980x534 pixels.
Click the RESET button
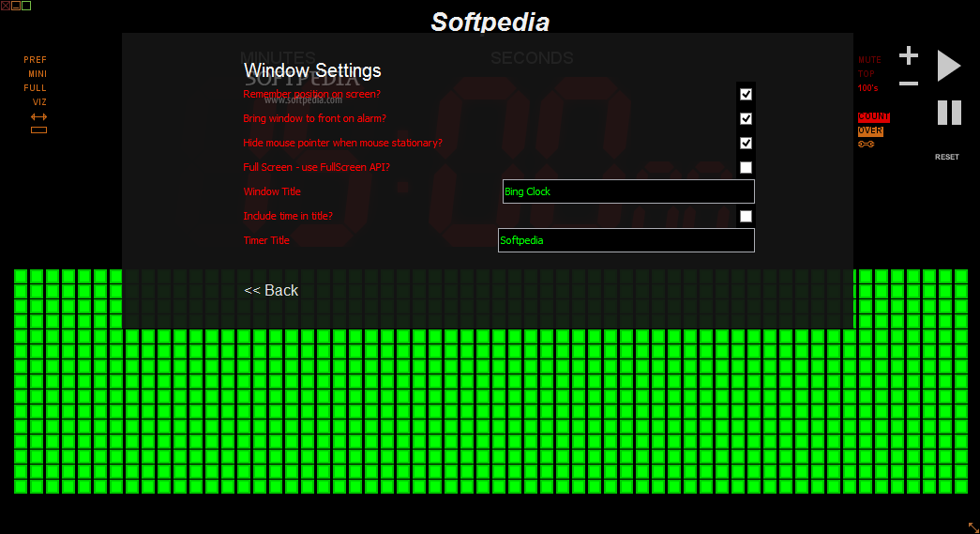947,157
